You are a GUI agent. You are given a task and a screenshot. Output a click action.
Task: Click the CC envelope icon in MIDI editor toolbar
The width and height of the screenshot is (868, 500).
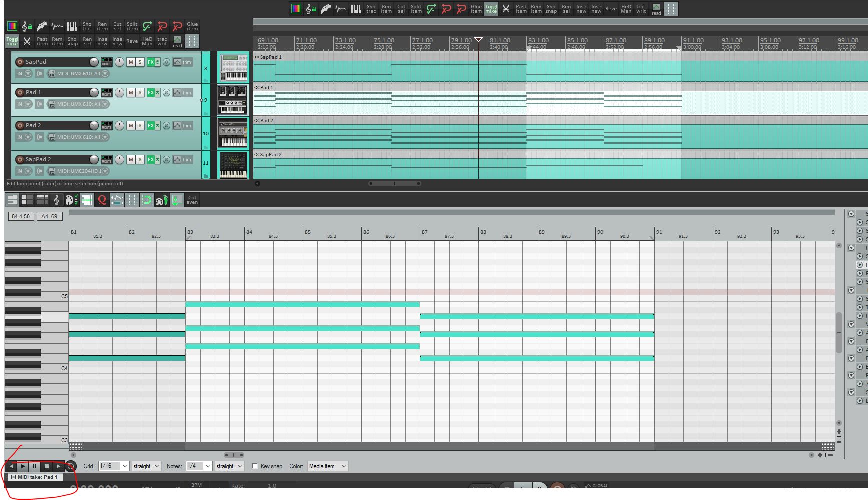117,200
